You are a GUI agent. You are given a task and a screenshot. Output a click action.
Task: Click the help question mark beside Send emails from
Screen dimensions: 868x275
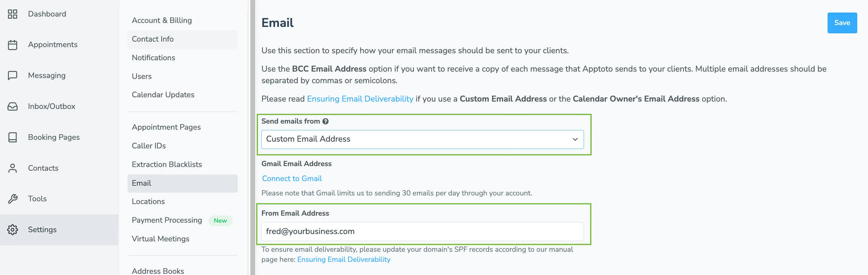point(325,121)
